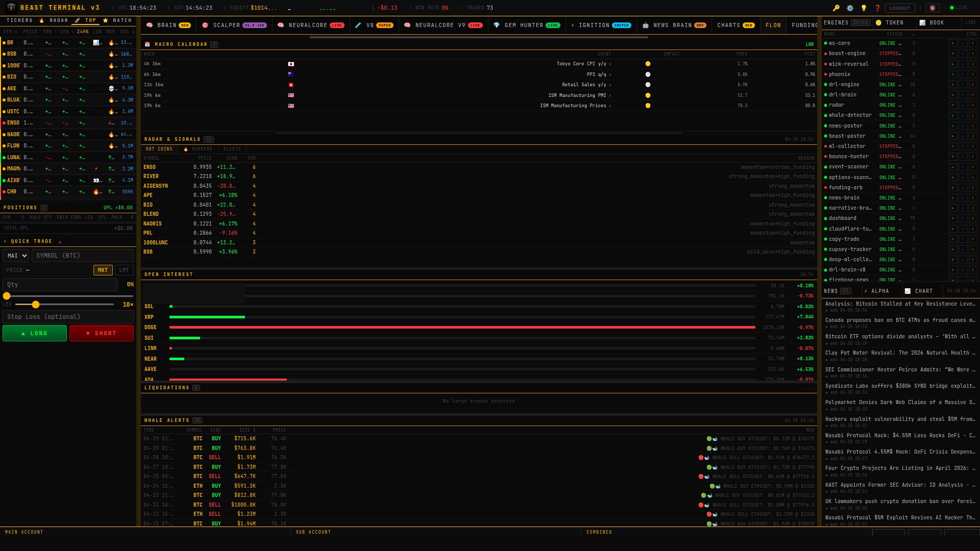The image size is (980, 551).
Task: Toggle the LIVE mode indicator in engines panel
Action: (x=970, y=22)
